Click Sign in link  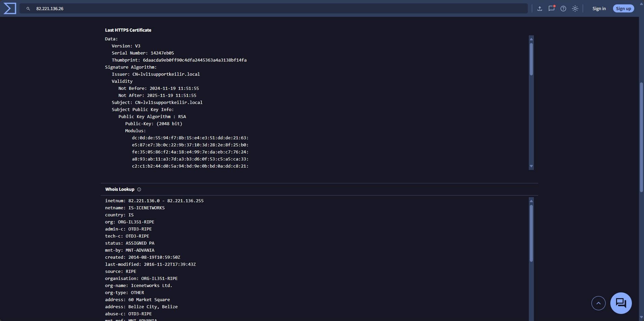599,9
